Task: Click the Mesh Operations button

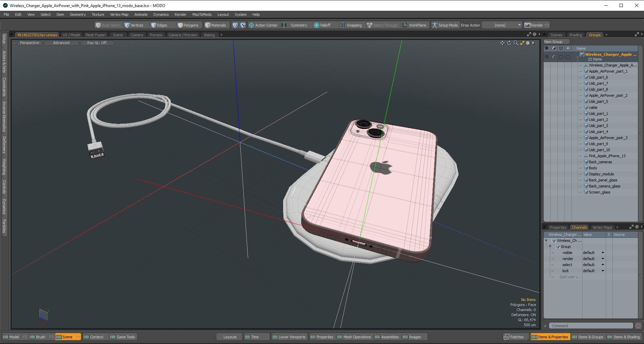Action: click(x=354, y=337)
